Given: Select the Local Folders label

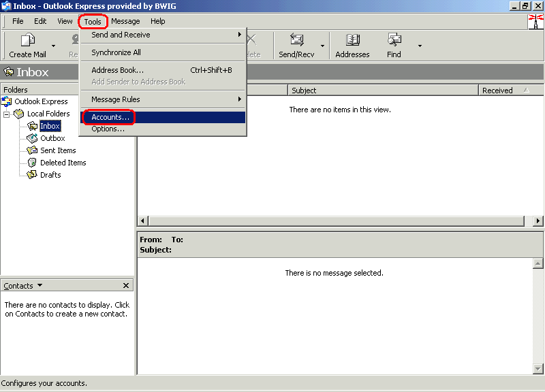Looking at the screenshot, I should coord(48,114).
